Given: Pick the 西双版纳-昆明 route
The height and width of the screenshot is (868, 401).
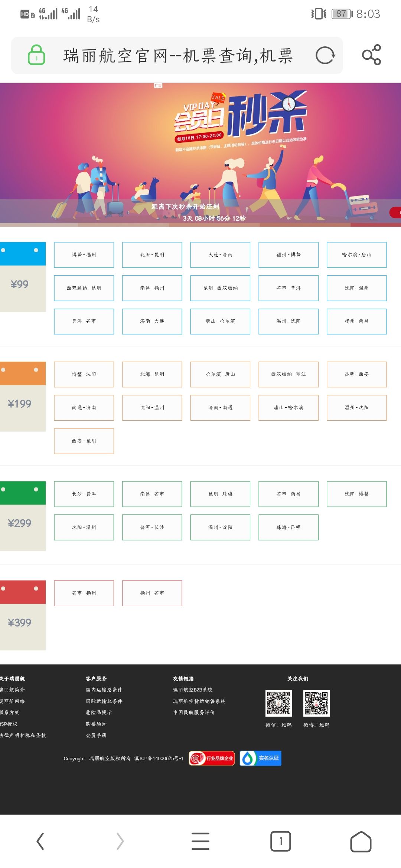Looking at the screenshot, I should [x=84, y=288].
